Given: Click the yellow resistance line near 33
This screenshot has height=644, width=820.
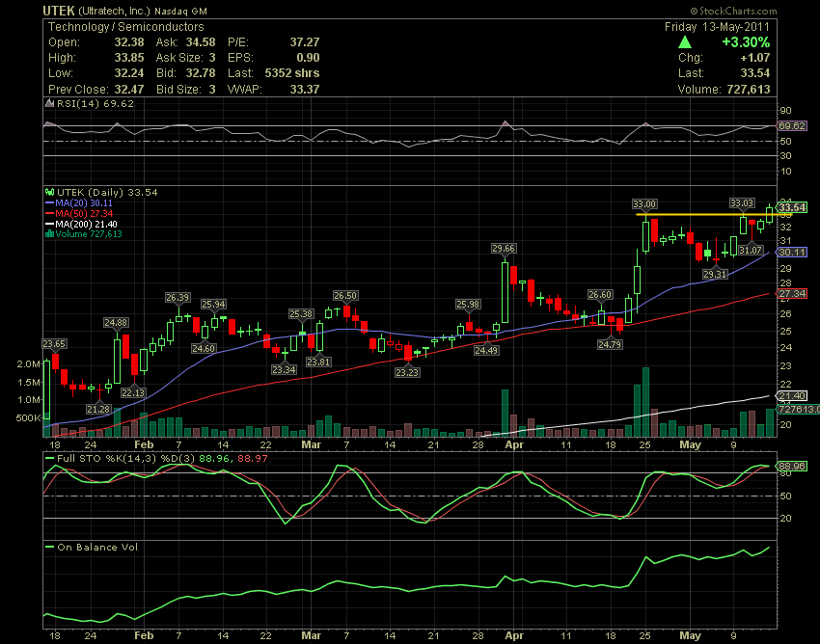Looking at the screenshot, I should pos(714,215).
